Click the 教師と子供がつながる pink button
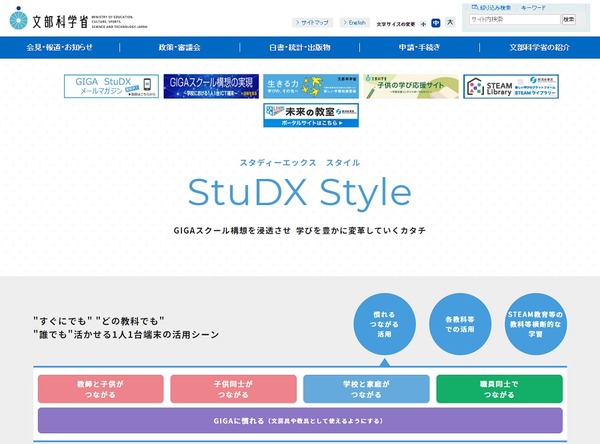600x444 pixels. tap(100, 388)
